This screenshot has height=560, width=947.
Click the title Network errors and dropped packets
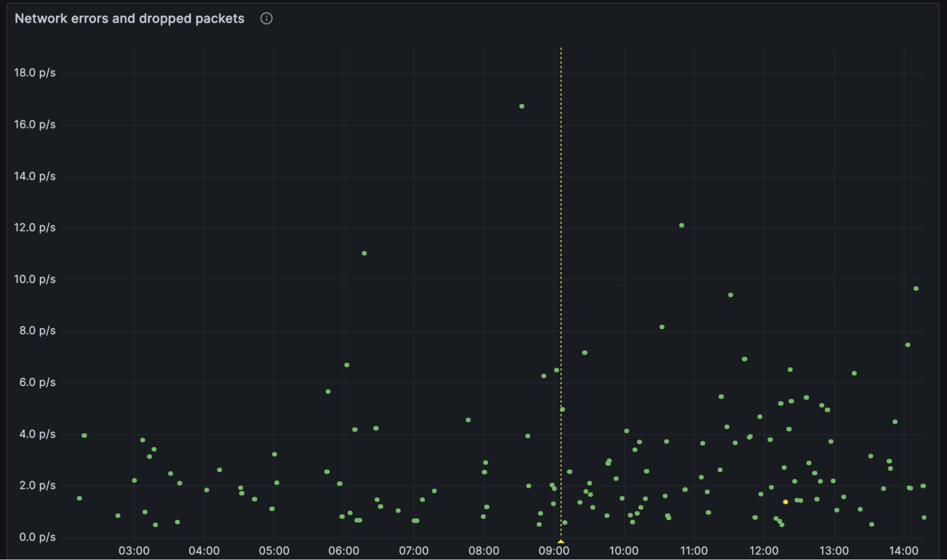pos(129,18)
